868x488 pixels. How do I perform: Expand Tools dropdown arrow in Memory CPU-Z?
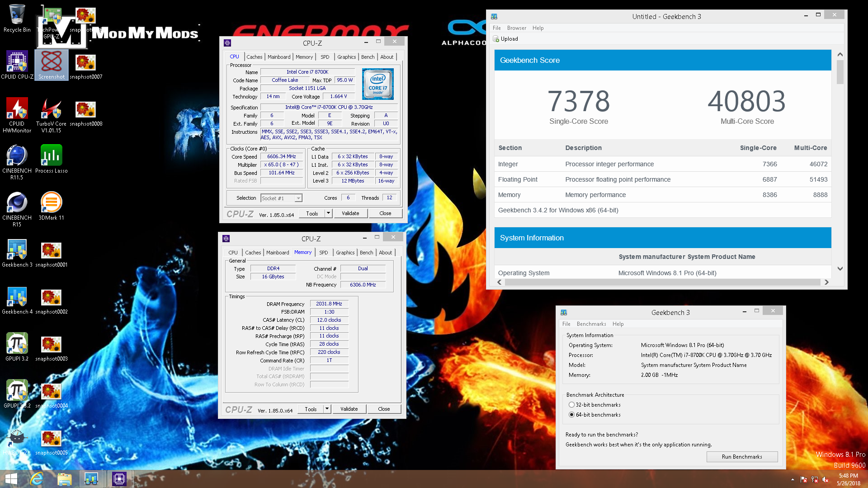pyautogui.click(x=327, y=409)
